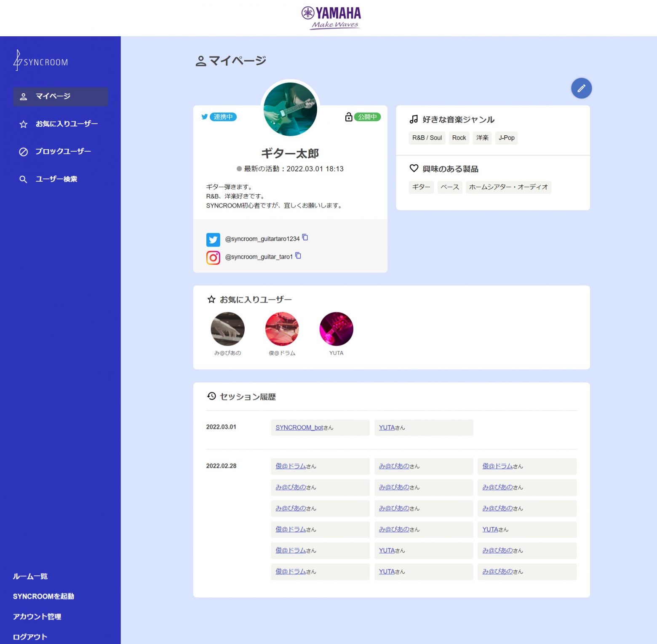Click the J-Pop genre tag

coord(507,138)
